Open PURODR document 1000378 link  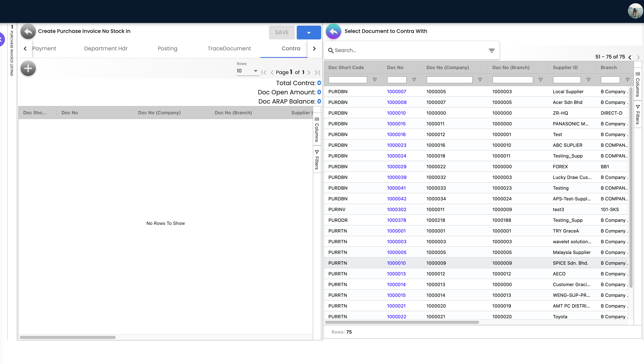point(396,220)
